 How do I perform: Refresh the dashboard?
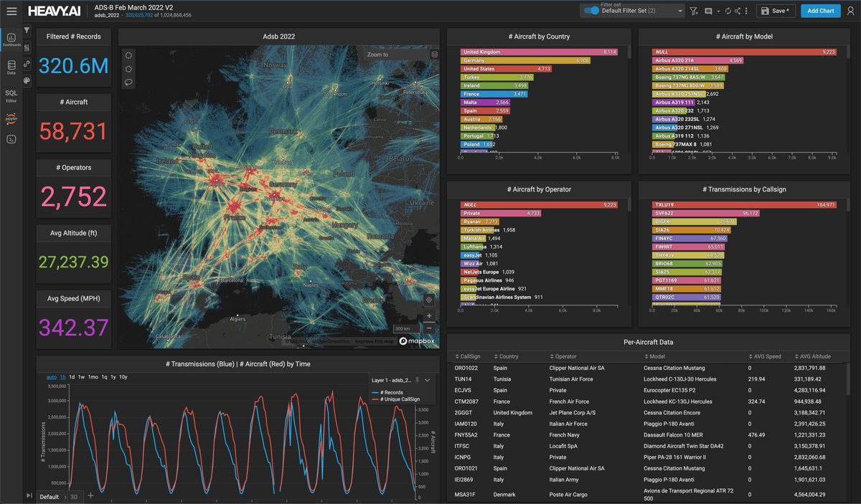[728, 11]
